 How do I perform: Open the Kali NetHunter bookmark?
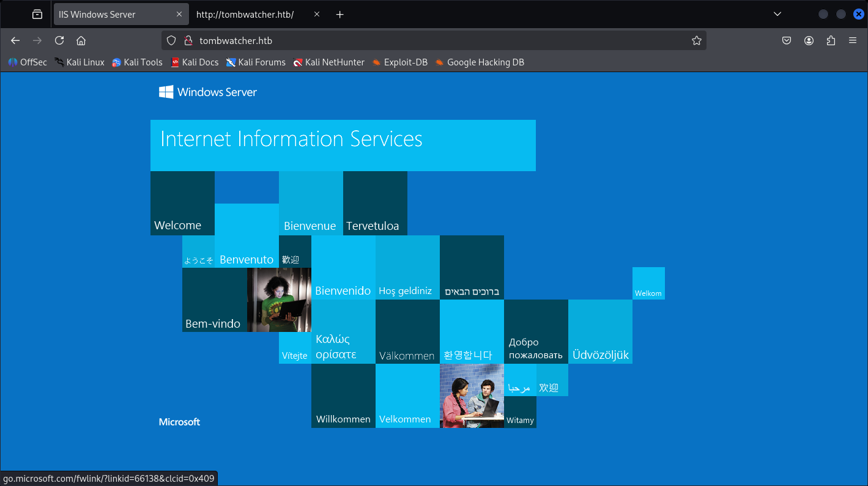point(328,62)
